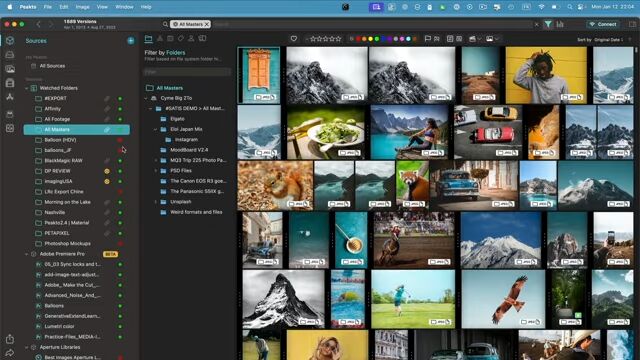Click the share arrow icon in sidebar
Image resolution: width=640 pixels, height=360 pixels.
coord(10,353)
